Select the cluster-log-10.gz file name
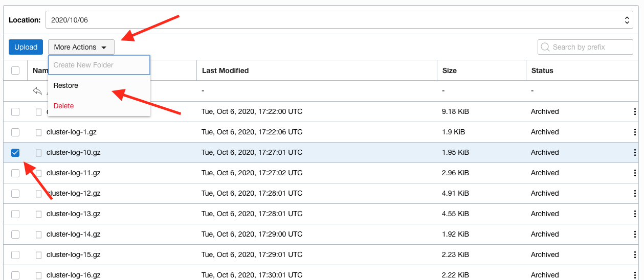The width and height of the screenshot is (644, 280). [x=74, y=152]
